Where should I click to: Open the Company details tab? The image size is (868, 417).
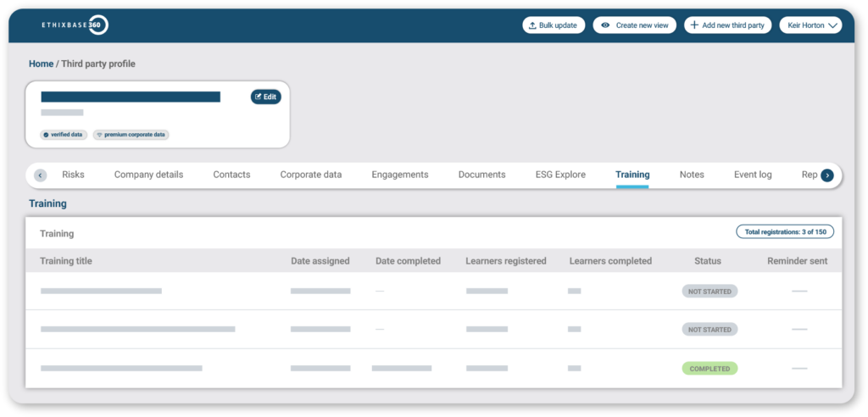[148, 175]
